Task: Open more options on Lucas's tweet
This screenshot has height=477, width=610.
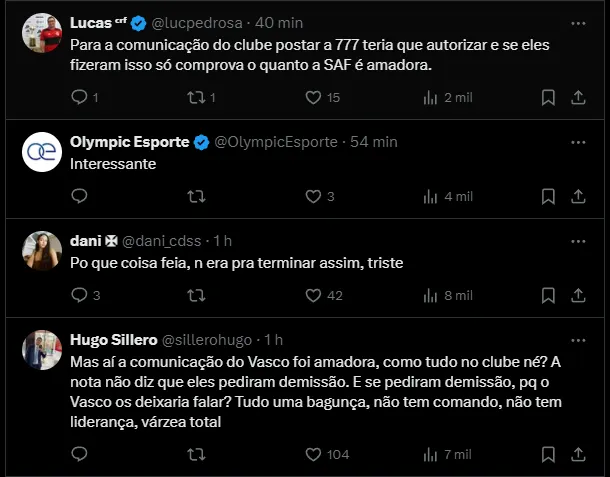Action: pyautogui.click(x=578, y=22)
